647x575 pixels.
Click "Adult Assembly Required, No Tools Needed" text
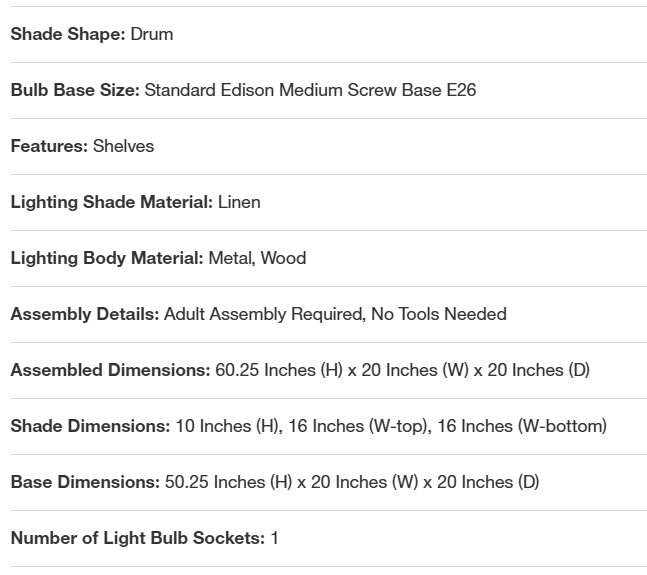pos(335,314)
